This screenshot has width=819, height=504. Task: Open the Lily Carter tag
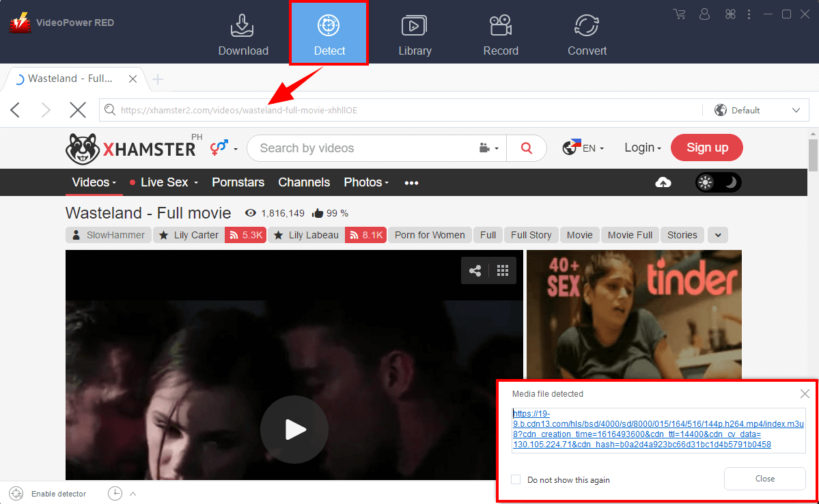[x=189, y=235]
